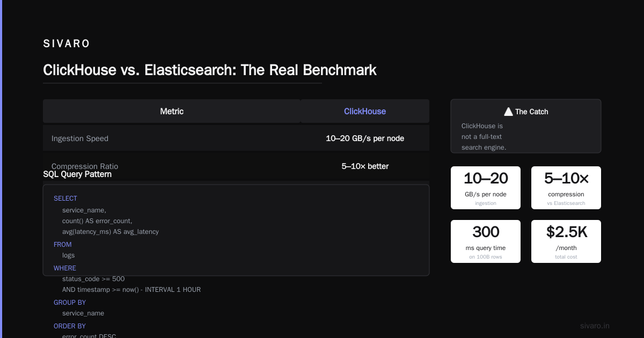Click the 'on 100B rows' caption
The height and width of the screenshot is (338, 644).
(x=486, y=257)
